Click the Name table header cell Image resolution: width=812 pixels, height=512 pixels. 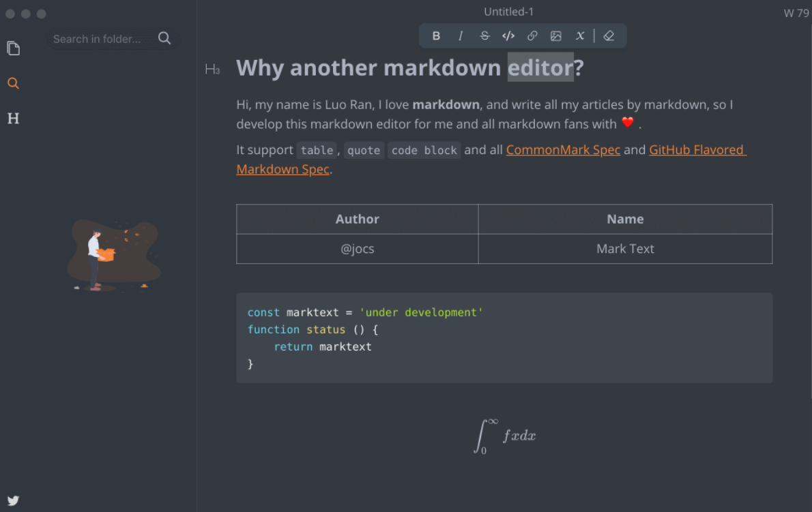[625, 219]
